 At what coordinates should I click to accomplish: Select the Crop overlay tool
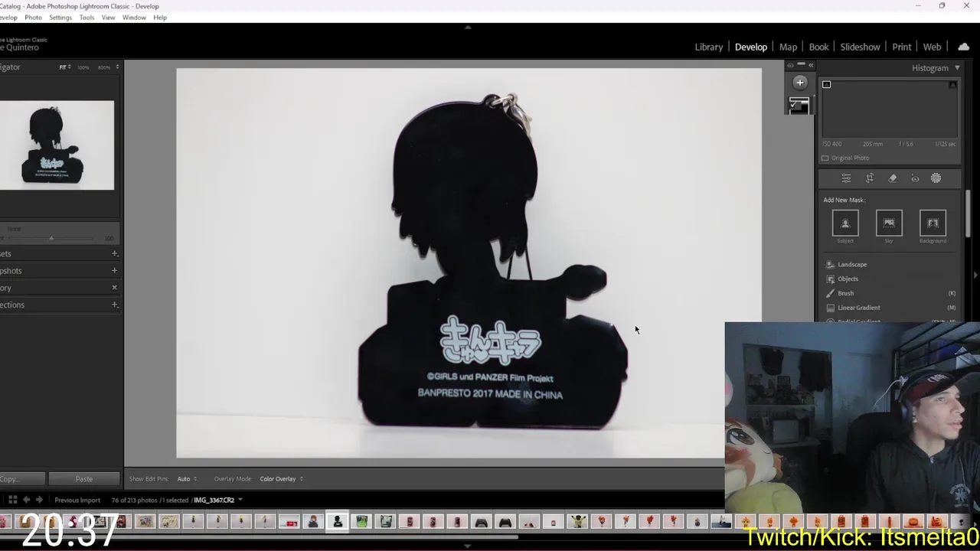(x=870, y=178)
